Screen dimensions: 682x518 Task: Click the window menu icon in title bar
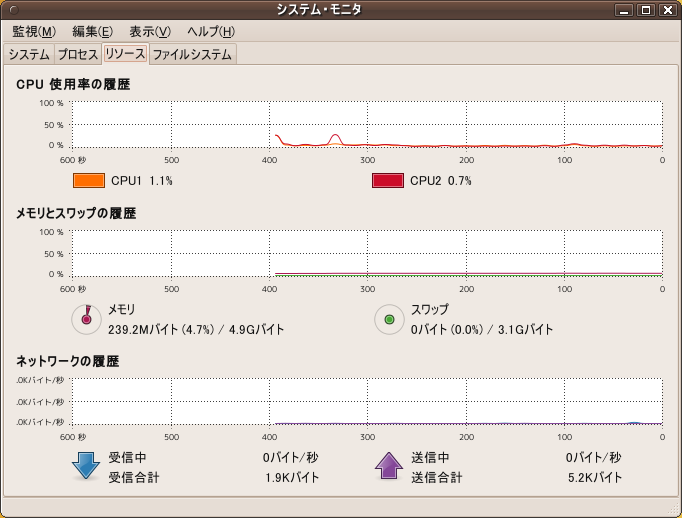coord(12,10)
